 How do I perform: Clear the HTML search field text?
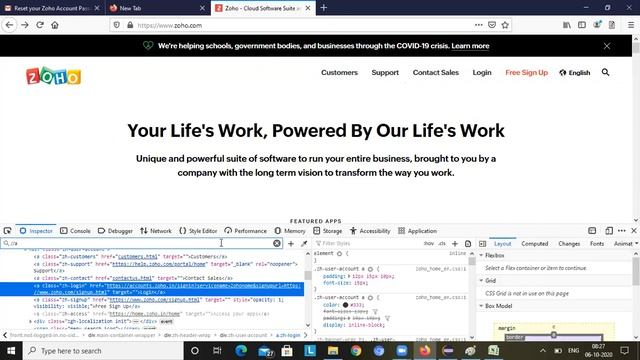(x=277, y=243)
